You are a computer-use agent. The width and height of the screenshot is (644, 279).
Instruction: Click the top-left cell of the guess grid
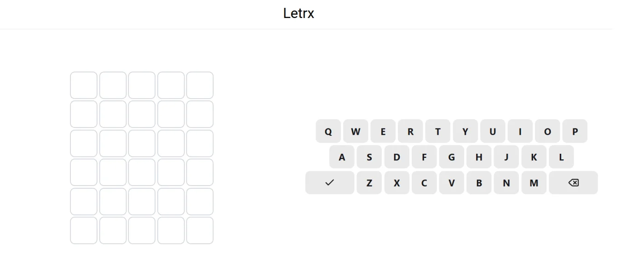coord(83,85)
